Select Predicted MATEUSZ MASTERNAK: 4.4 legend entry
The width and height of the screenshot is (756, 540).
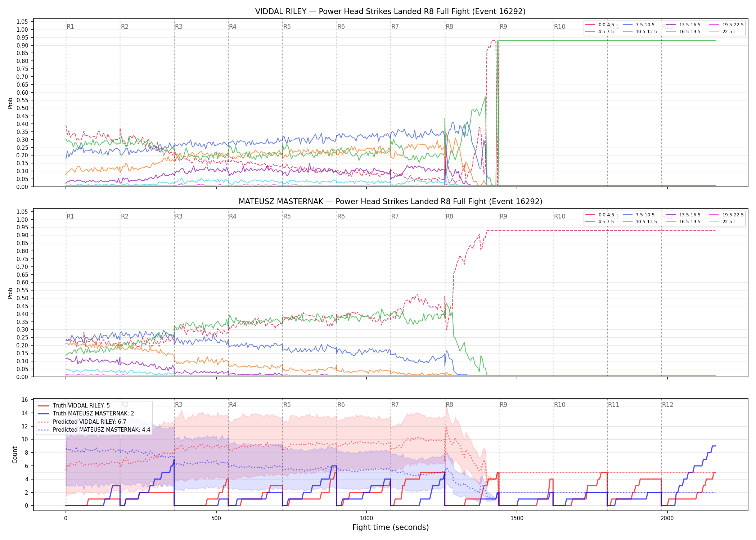(94, 430)
